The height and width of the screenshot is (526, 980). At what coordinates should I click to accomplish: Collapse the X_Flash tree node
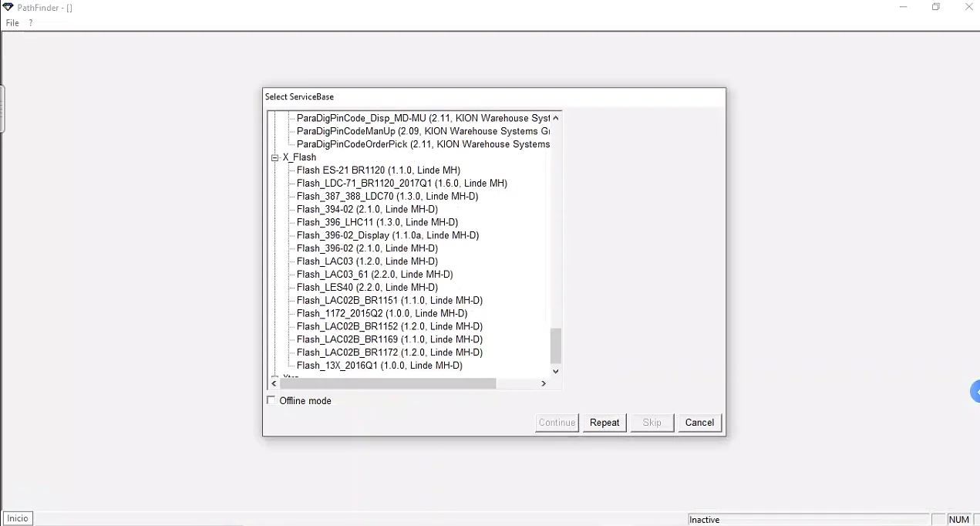274,157
